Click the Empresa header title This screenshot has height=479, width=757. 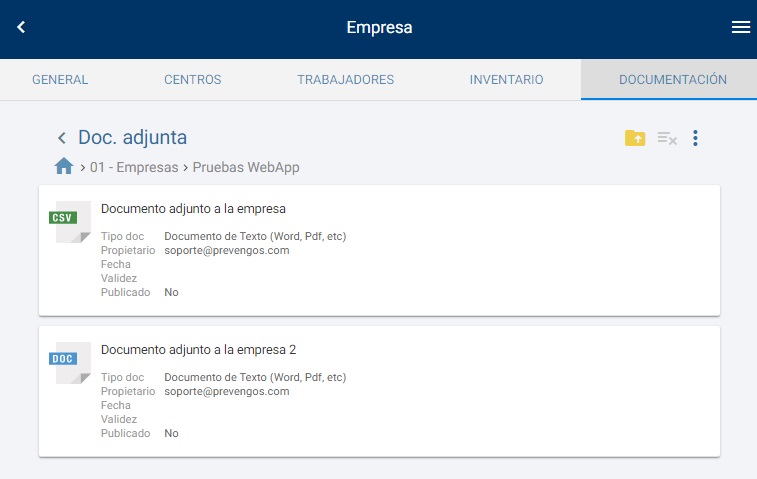379,28
